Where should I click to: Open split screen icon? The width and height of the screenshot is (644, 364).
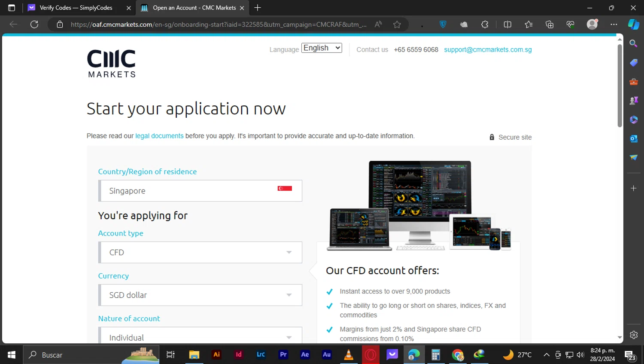click(x=507, y=24)
